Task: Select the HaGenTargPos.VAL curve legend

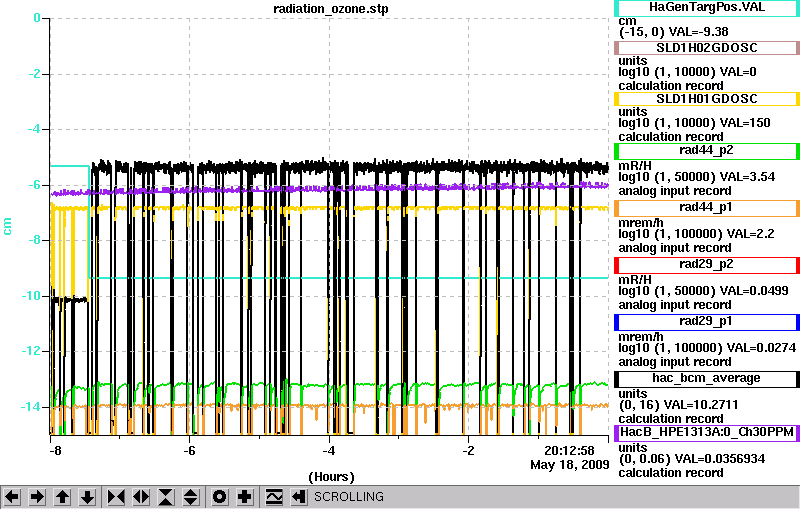Action: (707, 8)
